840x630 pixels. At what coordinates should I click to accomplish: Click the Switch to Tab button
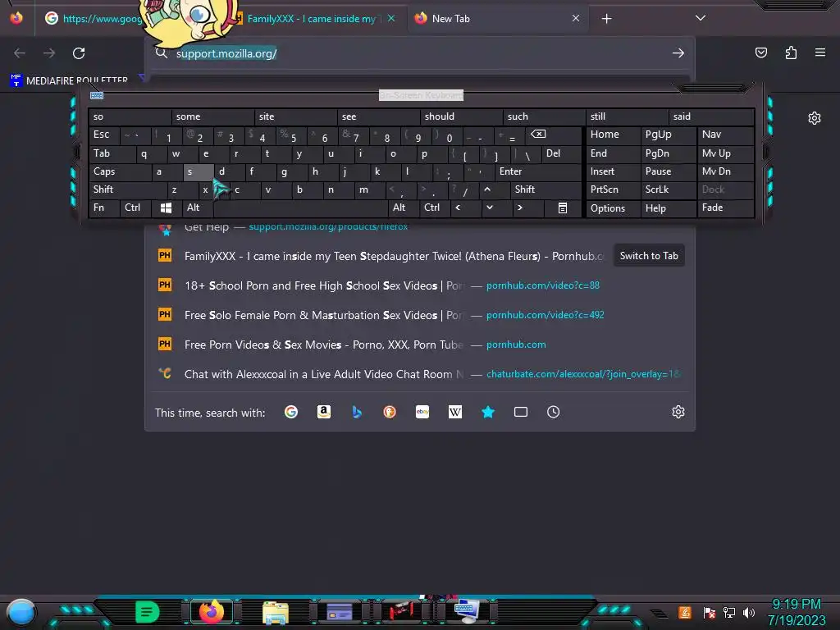tap(649, 256)
